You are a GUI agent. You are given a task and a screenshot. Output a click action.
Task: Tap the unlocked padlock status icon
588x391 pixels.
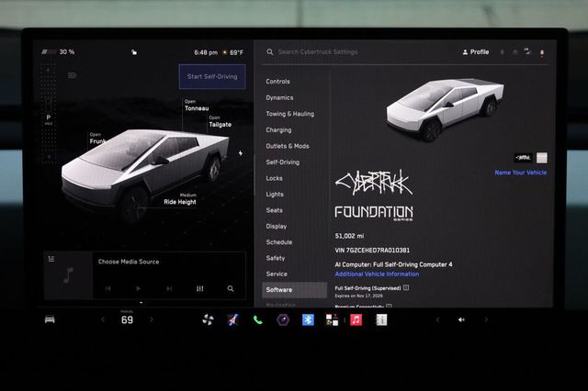(134, 52)
